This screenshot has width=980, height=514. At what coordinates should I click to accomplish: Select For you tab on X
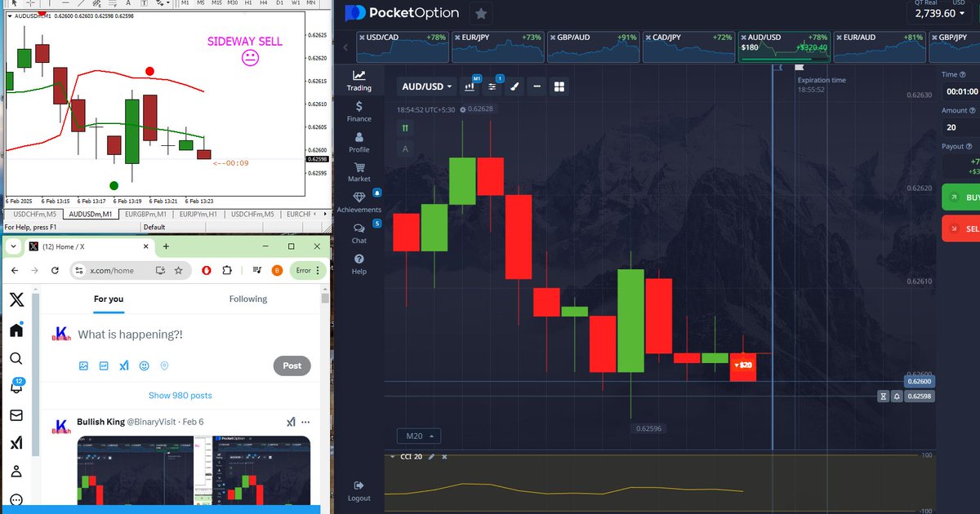pos(109,299)
